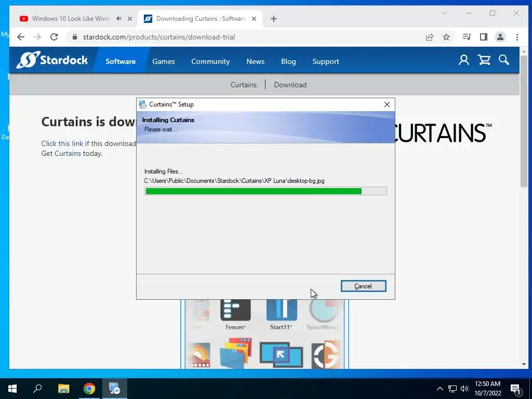Open the Games menu item
The width and height of the screenshot is (532, 399).
(x=164, y=61)
